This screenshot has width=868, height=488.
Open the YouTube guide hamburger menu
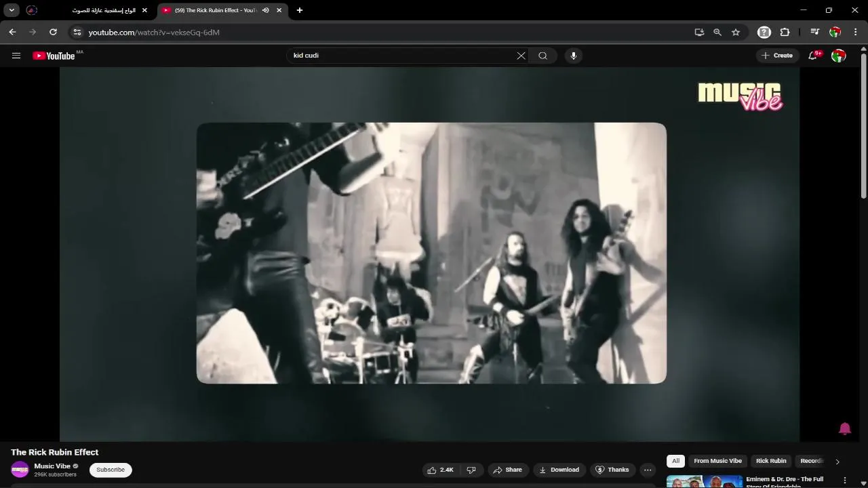click(x=16, y=56)
